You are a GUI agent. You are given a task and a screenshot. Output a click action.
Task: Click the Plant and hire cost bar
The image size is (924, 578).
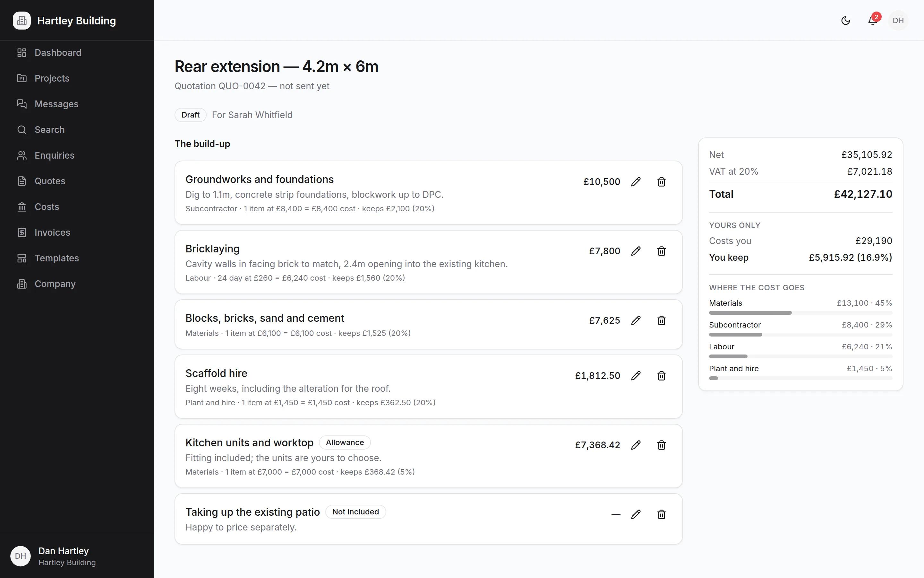[800, 378]
